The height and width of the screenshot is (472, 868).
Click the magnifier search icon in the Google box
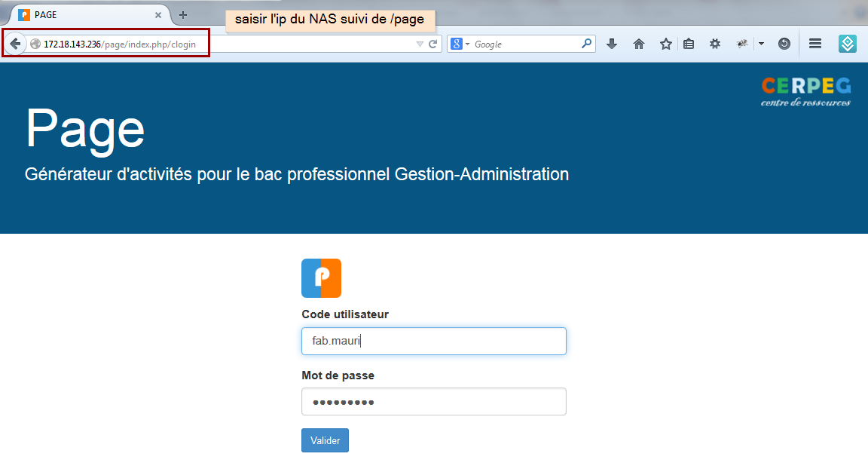click(x=586, y=43)
